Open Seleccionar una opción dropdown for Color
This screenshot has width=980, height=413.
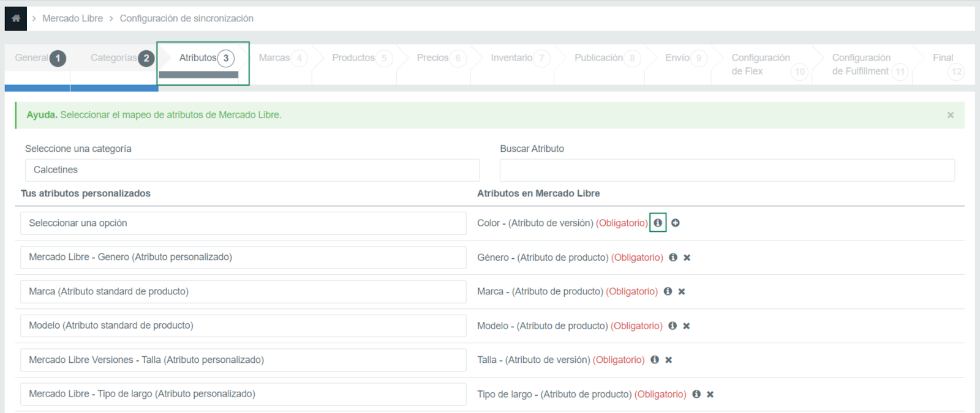(x=243, y=223)
